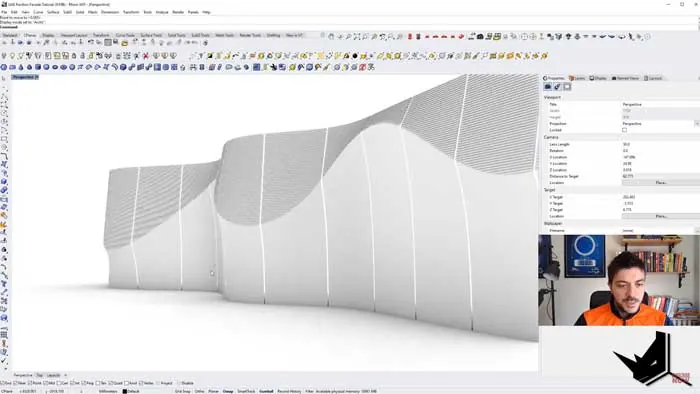Toggle SmartTrack in the status bar
The height and width of the screenshot is (394, 700).
coord(246,391)
